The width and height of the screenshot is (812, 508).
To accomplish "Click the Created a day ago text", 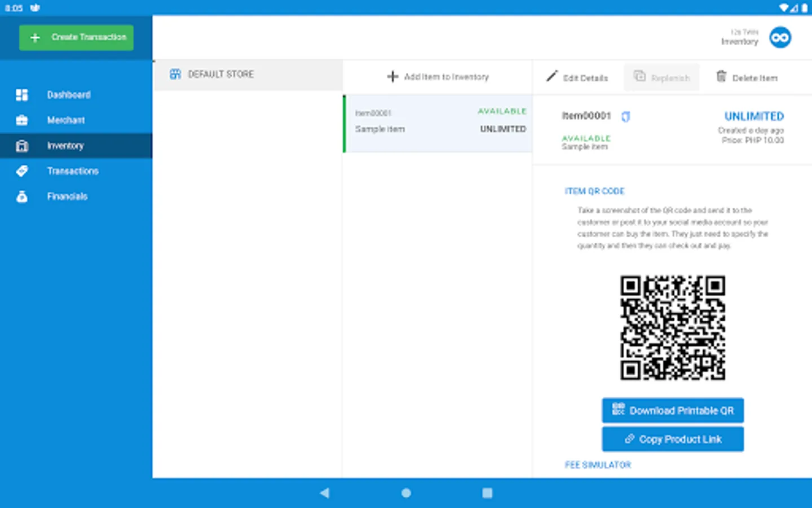I will [751, 130].
